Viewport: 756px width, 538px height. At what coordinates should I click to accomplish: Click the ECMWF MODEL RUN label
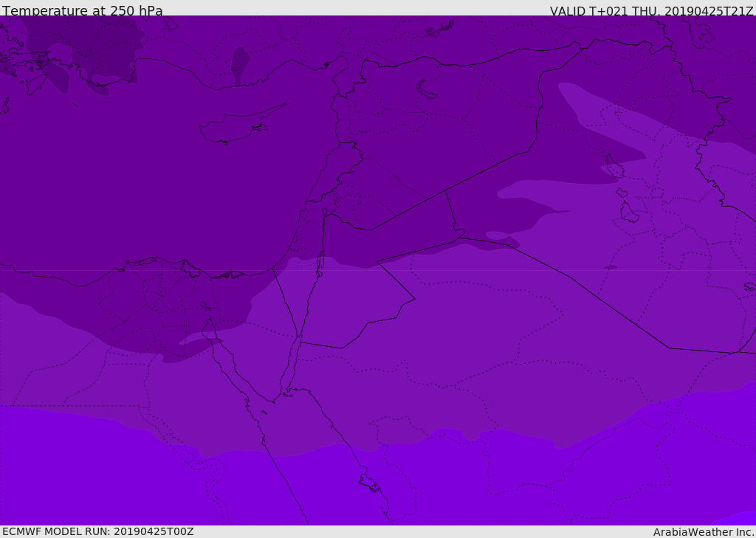pos(97,531)
